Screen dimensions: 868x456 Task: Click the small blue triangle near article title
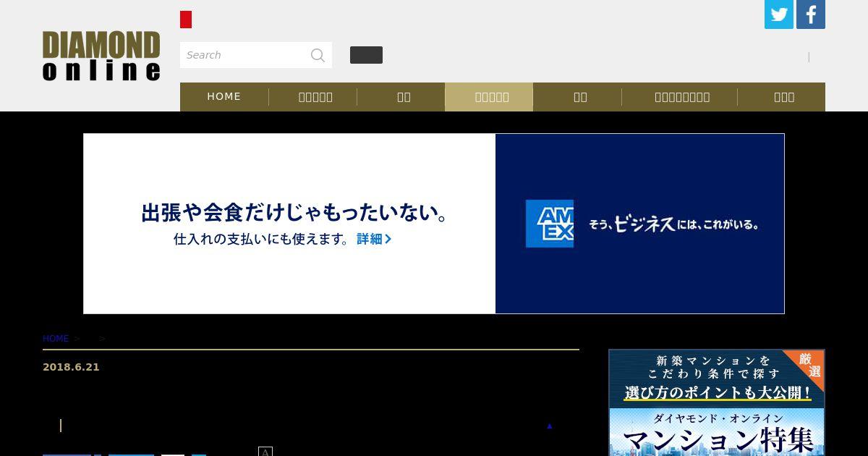[550, 426]
